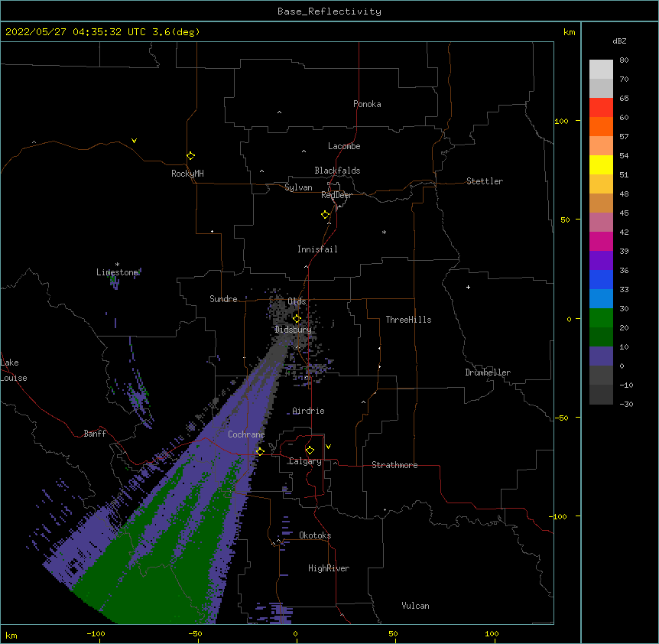Click the Base_Reflectivity title
This screenshot has width=659, height=644.
coord(329,11)
